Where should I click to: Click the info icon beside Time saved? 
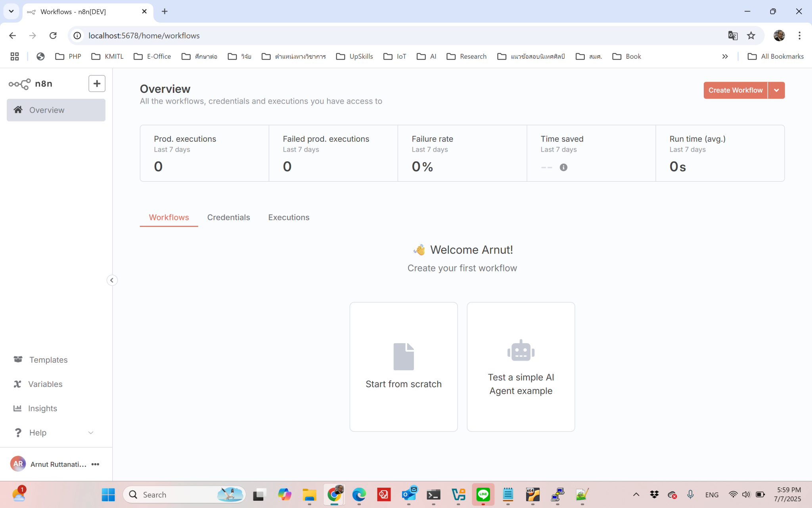point(563,167)
